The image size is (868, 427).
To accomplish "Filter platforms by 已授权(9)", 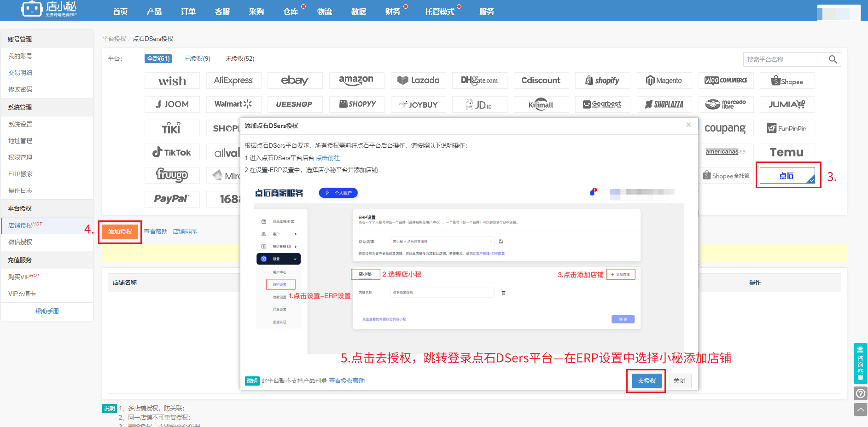I will [x=198, y=58].
